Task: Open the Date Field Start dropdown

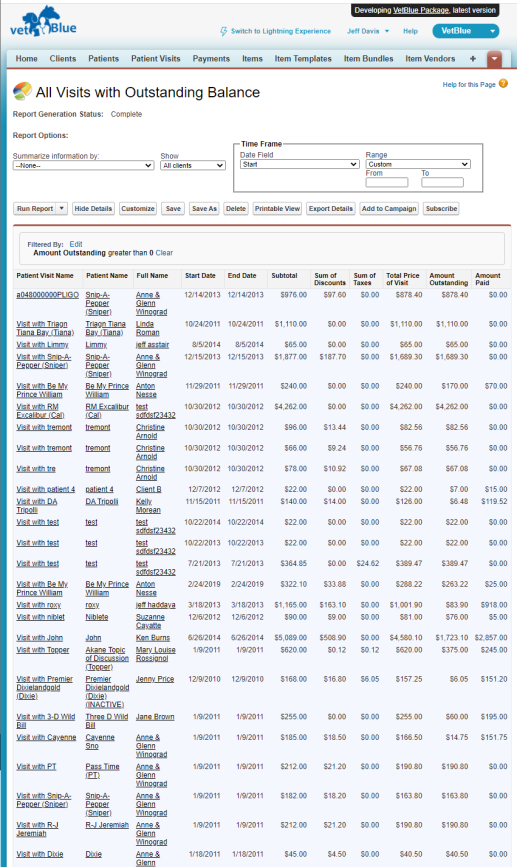Action: (300, 164)
